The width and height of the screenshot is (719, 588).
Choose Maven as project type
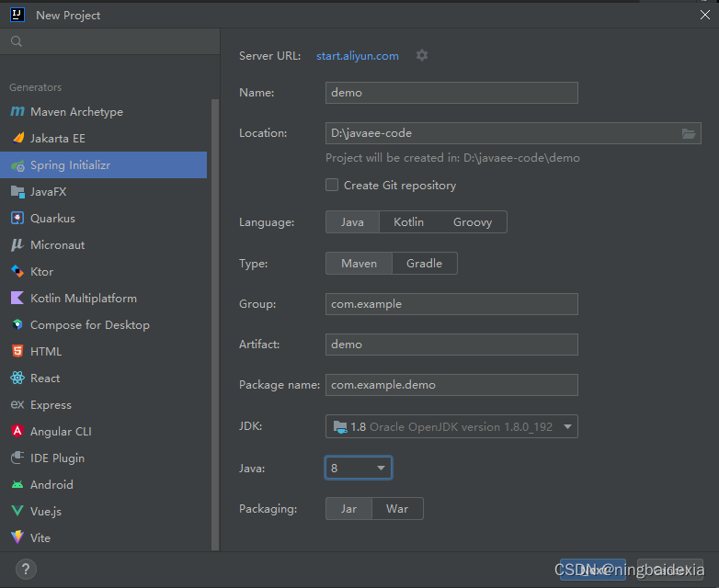tap(359, 264)
